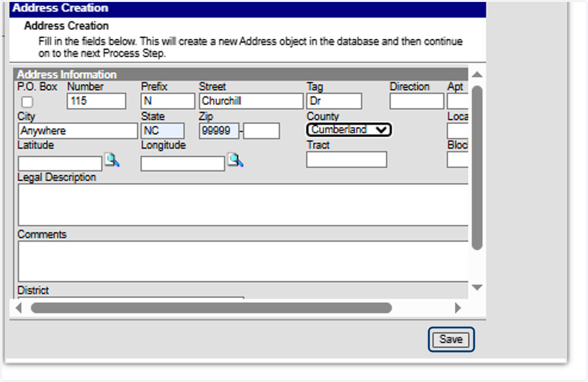This screenshot has height=382, width=588.
Task: Focus the Zip field with 99999
Action: tap(219, 131)
